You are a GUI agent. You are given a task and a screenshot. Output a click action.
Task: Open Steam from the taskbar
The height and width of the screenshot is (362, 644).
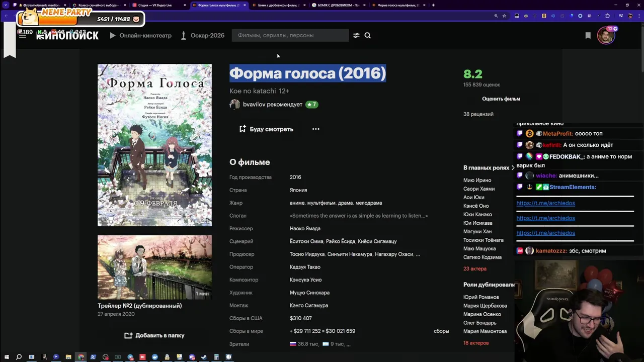click(204, 357)
